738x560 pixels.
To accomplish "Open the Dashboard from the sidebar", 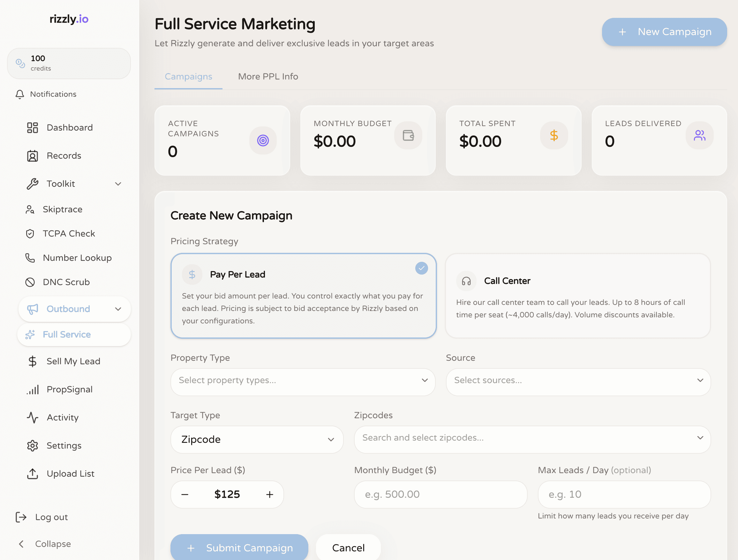I will (69, 127).
